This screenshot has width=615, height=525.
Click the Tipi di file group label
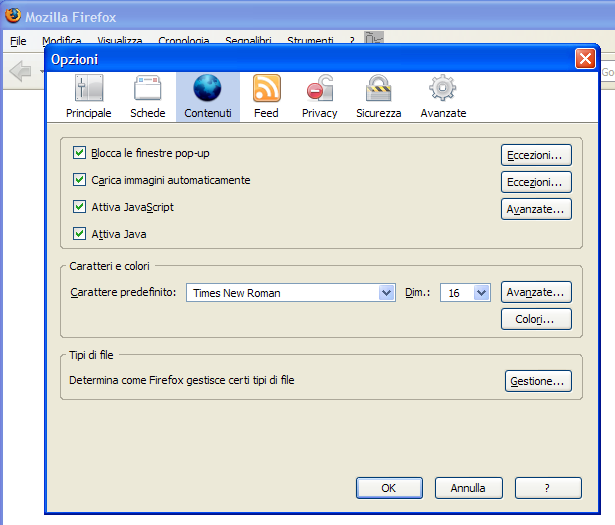(x=91, y=355)
